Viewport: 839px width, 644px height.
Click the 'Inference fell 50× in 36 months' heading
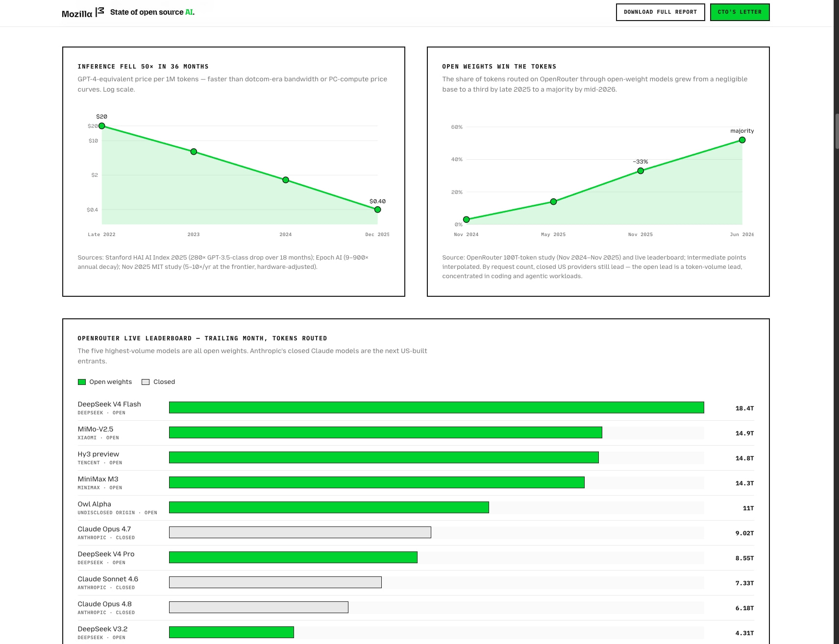(x=143, y=67)
